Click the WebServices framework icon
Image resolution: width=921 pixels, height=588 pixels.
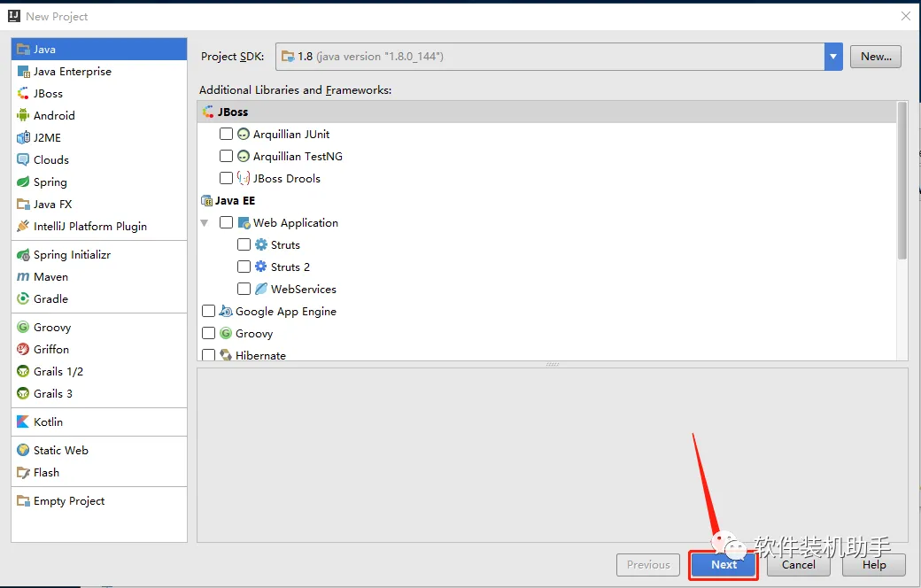click(261, 289)
